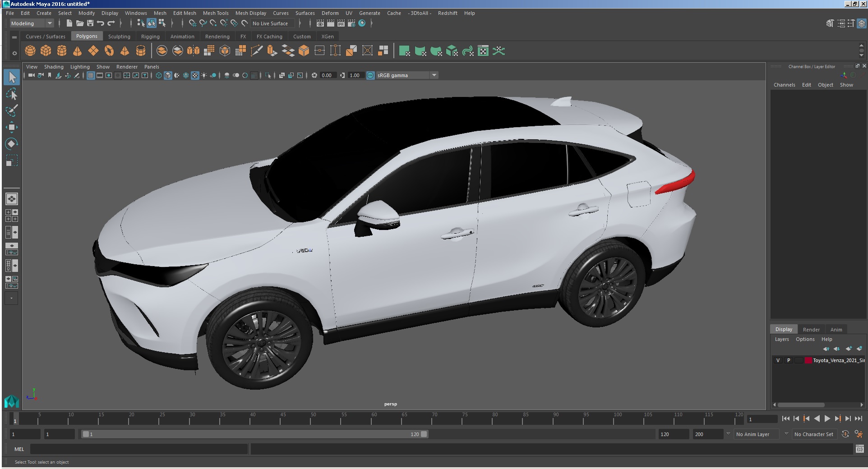Click red color swatch of Toyota_Venza layer

(x=808, y=360)
